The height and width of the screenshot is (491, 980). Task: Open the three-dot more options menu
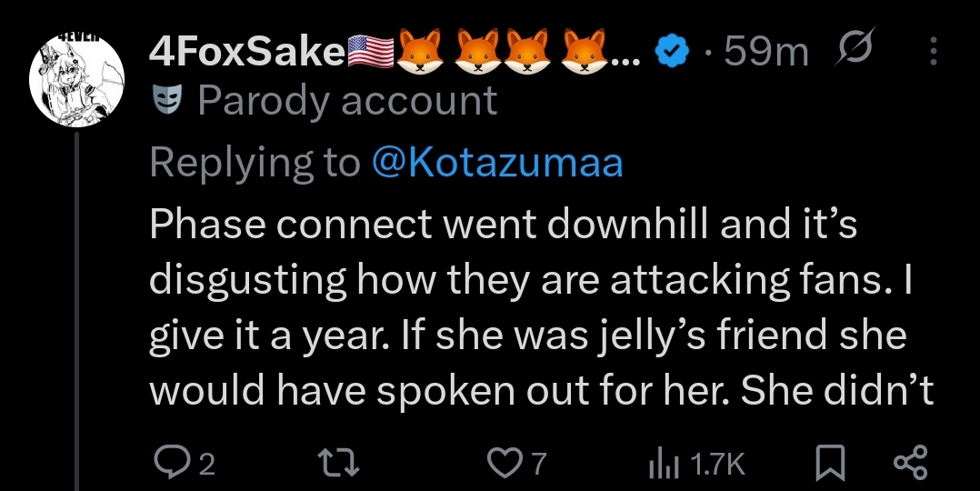[933, 51]
